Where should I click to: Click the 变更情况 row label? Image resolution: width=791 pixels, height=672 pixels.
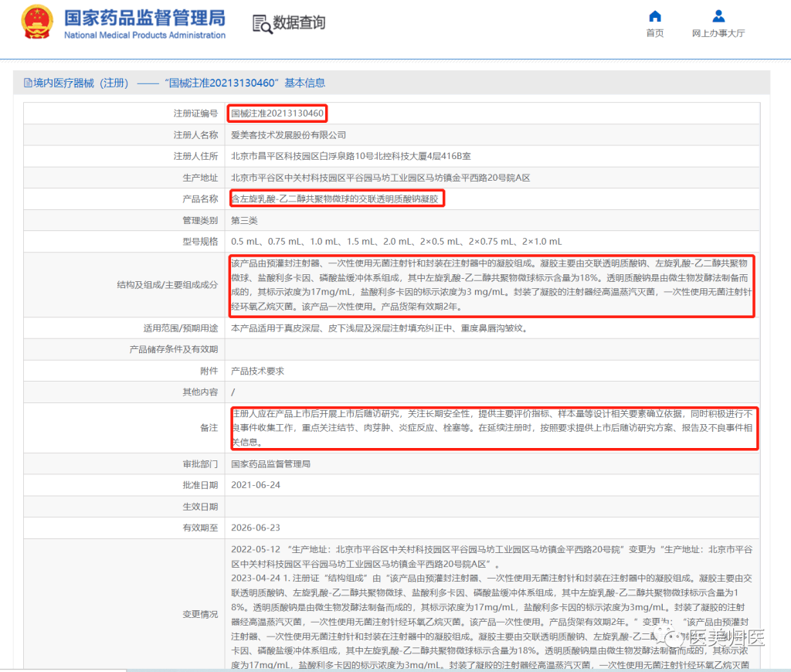click(x=199, y=614)
